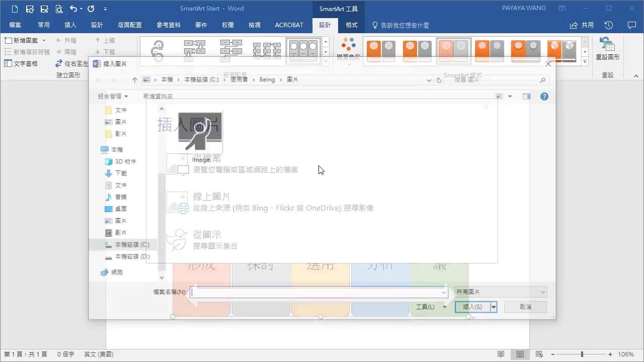Select 下載 in navigation pane
The height and width of the screenshot is (362, 644).
point(116,173)
